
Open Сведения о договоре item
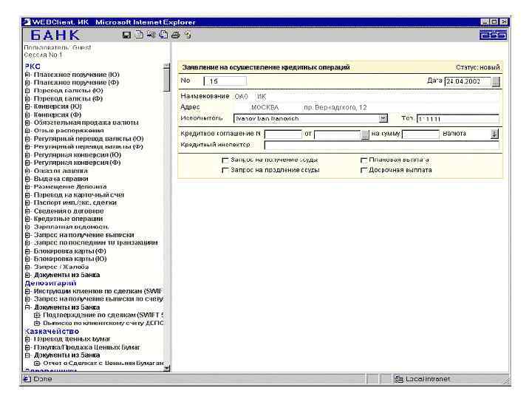click(x=69, y=211)
